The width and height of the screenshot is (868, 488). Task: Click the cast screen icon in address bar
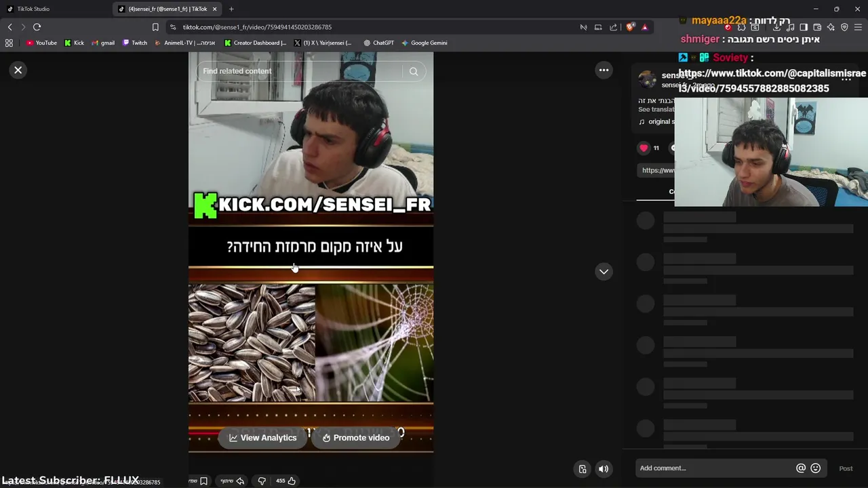[x=598, y=27]
